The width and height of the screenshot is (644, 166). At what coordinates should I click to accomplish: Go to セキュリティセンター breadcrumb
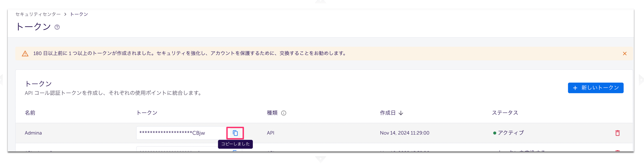coord(38,14)
